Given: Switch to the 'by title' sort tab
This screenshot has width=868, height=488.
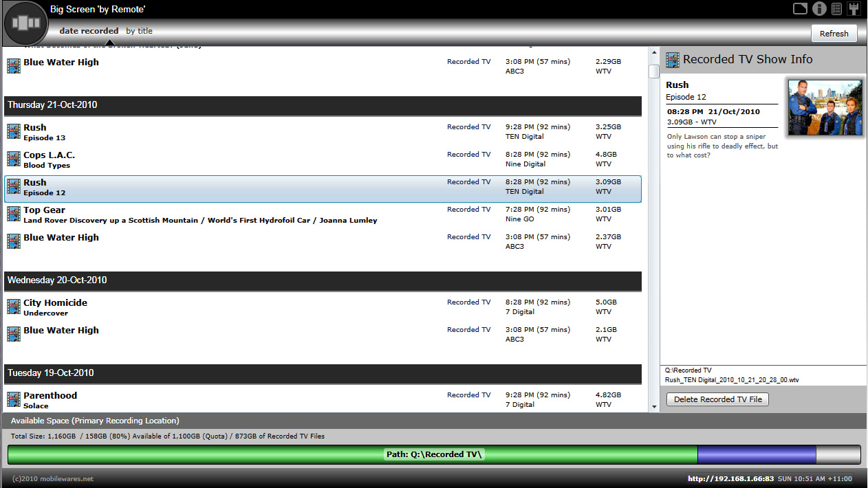Looking at the screenshot, I should [140, 31].
